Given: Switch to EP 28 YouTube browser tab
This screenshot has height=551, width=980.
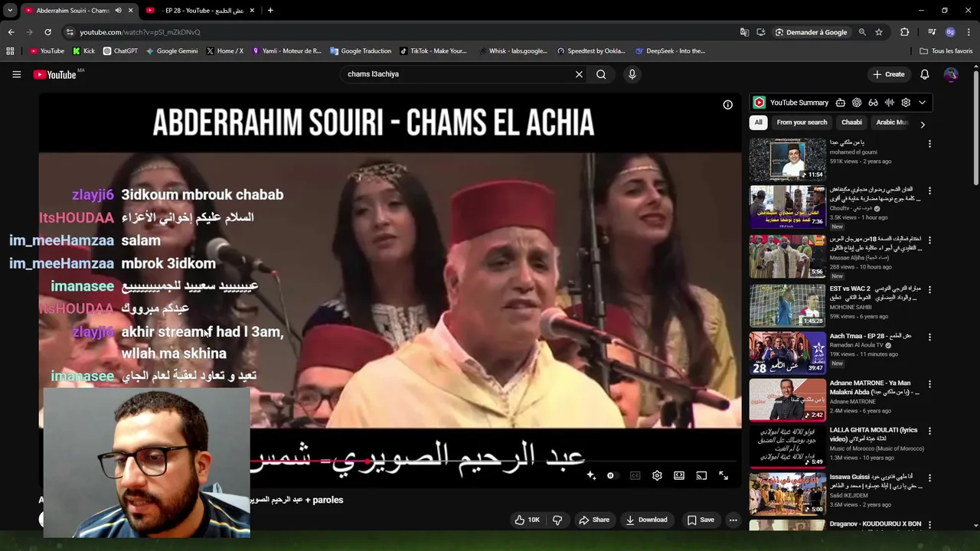Looking at the screenshot, I should click(x=201, y=10).
